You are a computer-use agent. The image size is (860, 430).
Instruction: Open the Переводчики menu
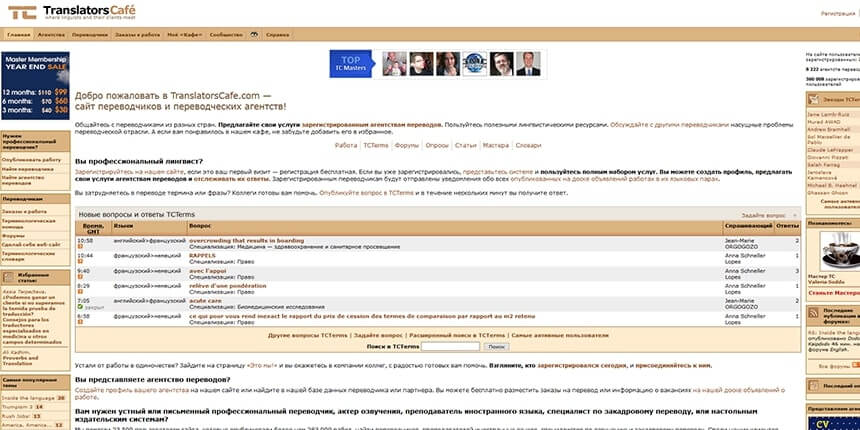90,35
